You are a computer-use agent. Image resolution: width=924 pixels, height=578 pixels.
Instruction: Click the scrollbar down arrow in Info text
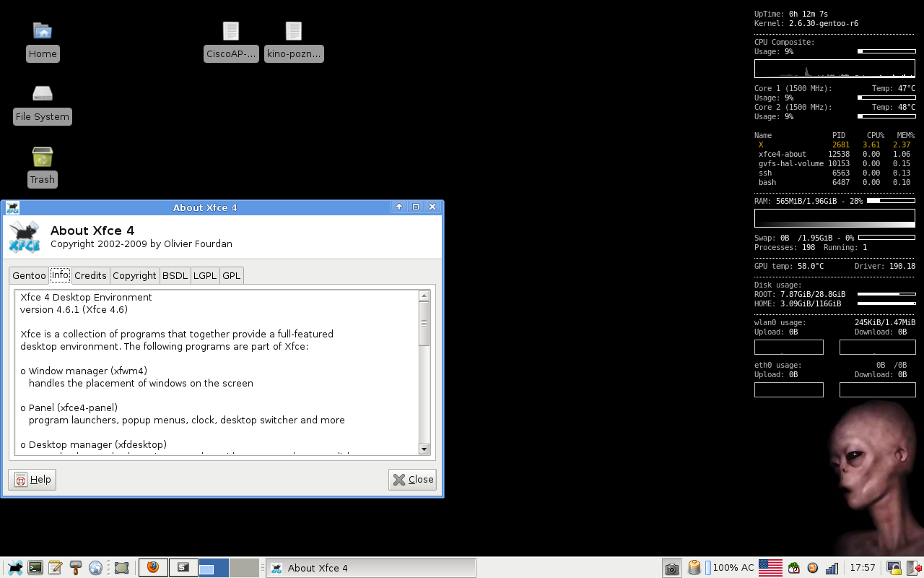tap(424, 449)
